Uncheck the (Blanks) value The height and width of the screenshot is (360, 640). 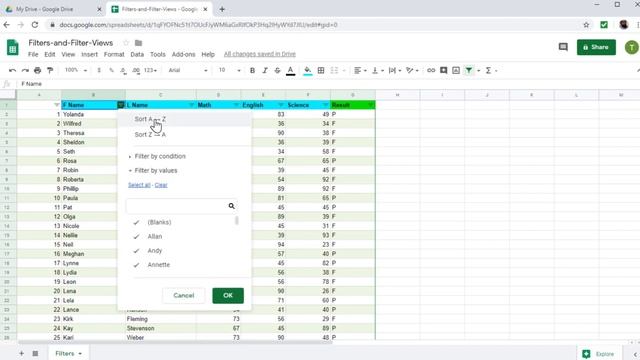point(136,222)
